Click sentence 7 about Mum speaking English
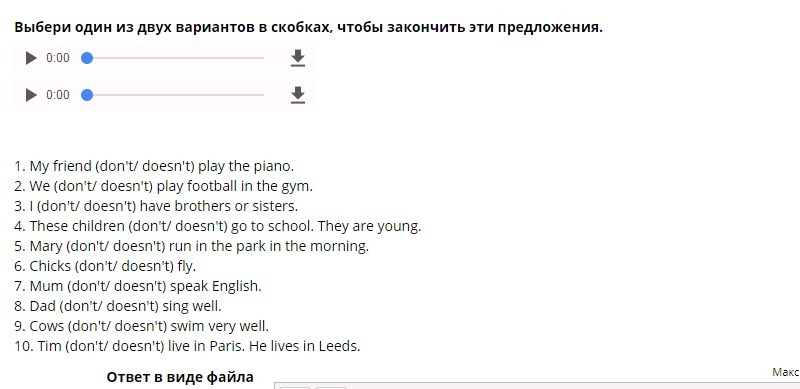The image size is (800, 389). coord(138,286)
